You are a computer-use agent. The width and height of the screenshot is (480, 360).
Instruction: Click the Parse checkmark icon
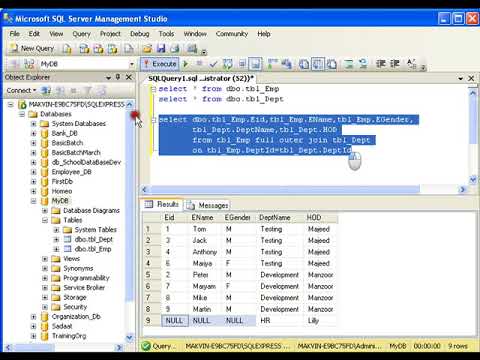coord(213,64)
